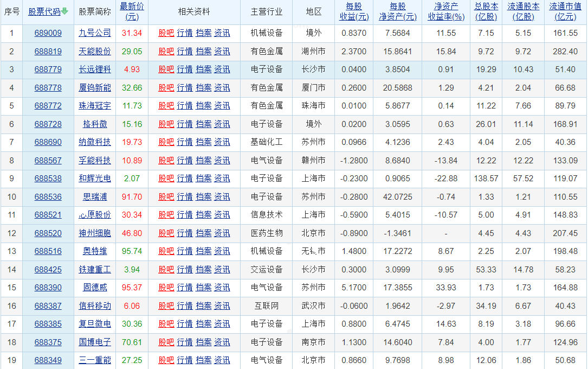Screen dimensions: 588x369
Task: Open 档案 for 长远锂科 row
Action: tap(204, 69)
